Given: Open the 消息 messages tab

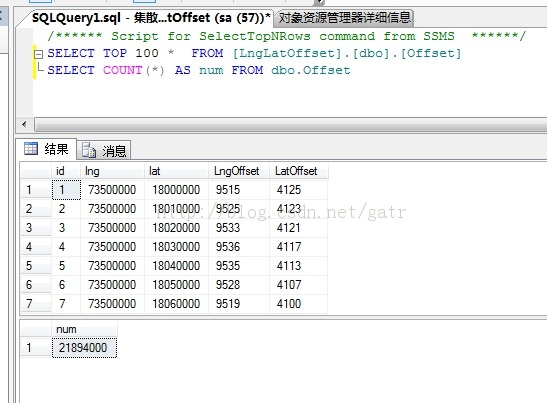Looking at the screenshot, I should coord(104,150).
